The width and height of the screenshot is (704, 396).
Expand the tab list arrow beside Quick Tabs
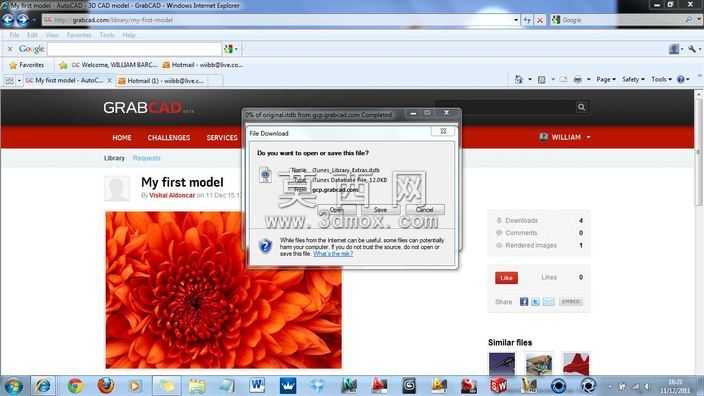(19, 80)
